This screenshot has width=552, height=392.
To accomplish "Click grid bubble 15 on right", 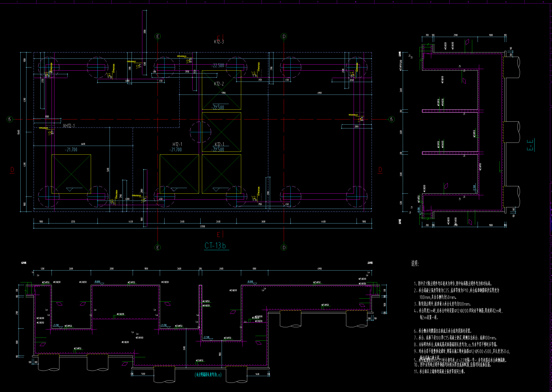I will pyautogui.click(x=392, y=119).
